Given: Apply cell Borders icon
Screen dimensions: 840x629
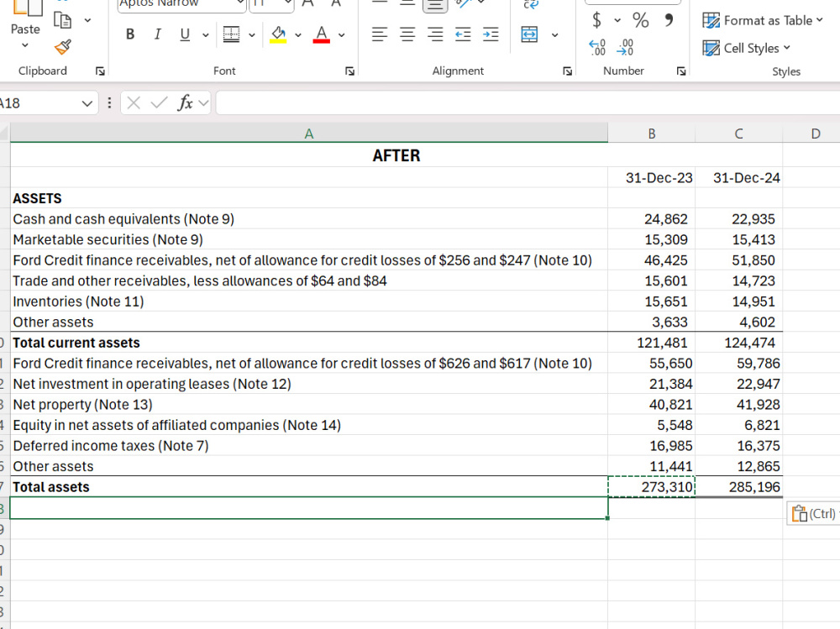Looking at the screenshot, I should coord(232,34).
